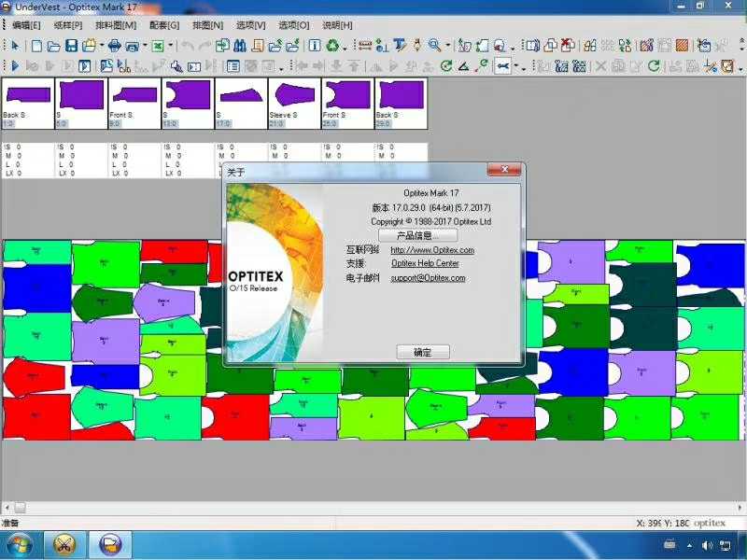The width and height of the screenshot is (747, 560).
Task: Click the import arrow-into-page icon
Action: (222, 45)
